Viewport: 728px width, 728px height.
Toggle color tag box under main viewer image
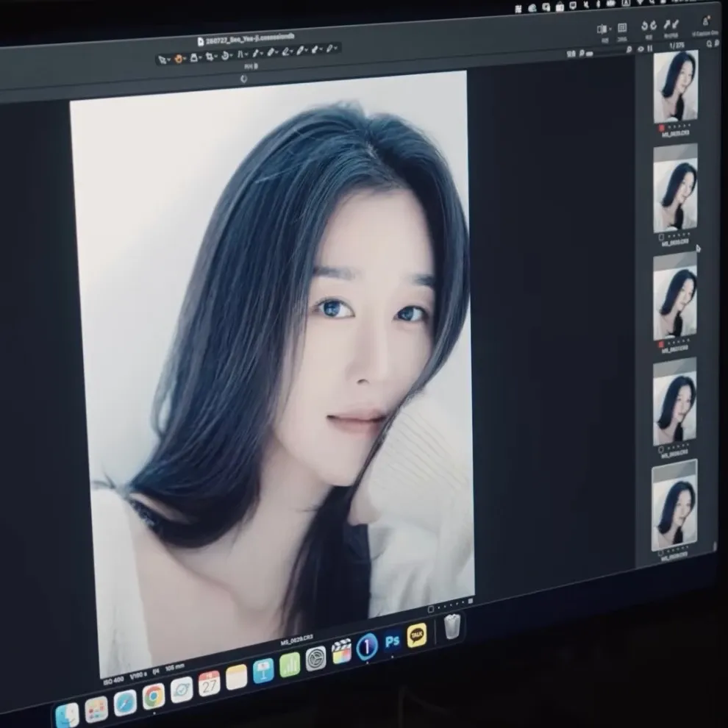point(430,609)
